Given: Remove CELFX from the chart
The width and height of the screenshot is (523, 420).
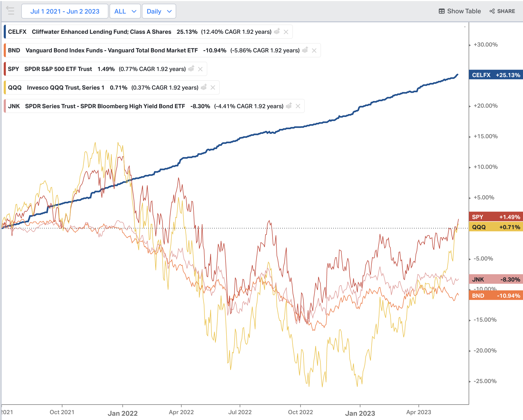Looking at the screenshot, I should click(x=286, y=32).
